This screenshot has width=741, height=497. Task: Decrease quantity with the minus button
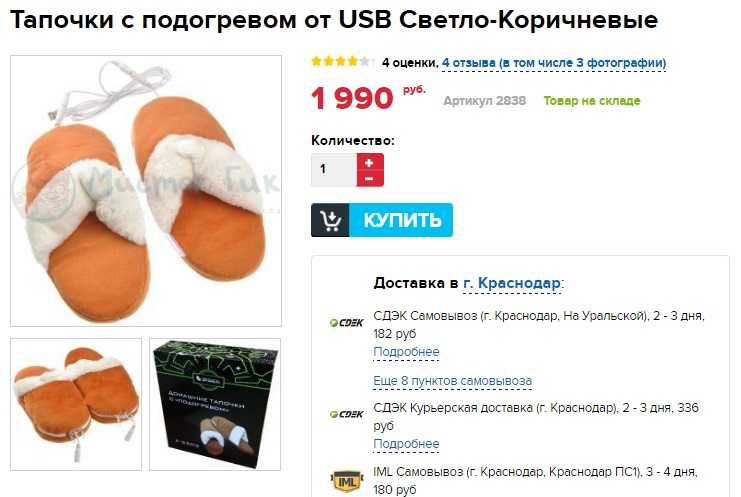coord(370,179)
